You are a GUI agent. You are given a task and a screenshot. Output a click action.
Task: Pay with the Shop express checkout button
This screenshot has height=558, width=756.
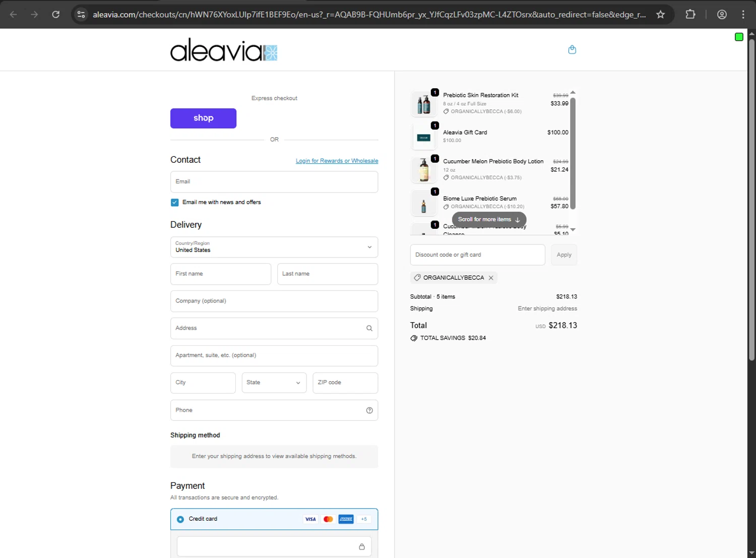(203, 118)
